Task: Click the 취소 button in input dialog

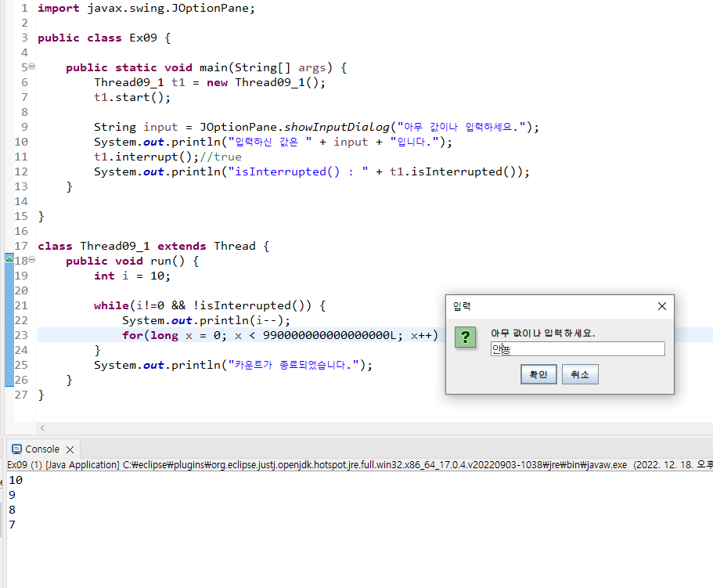Action: 580,374
